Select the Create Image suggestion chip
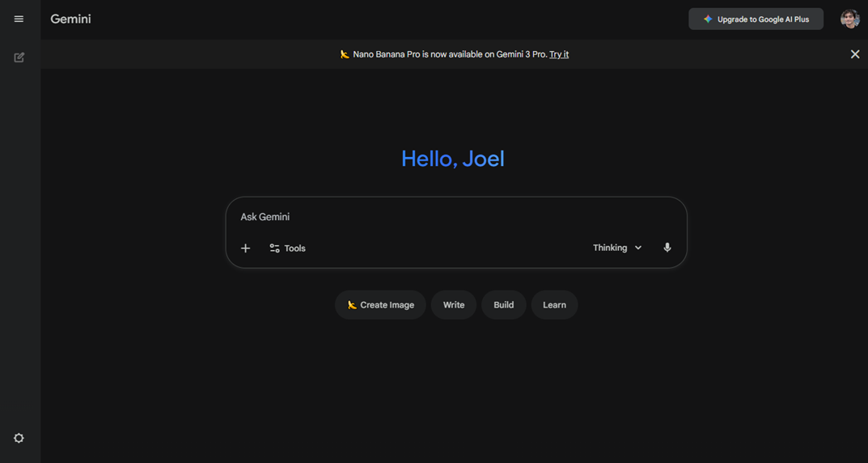The image size is (868, 463). pyautogui.click(x=380, y=305)
